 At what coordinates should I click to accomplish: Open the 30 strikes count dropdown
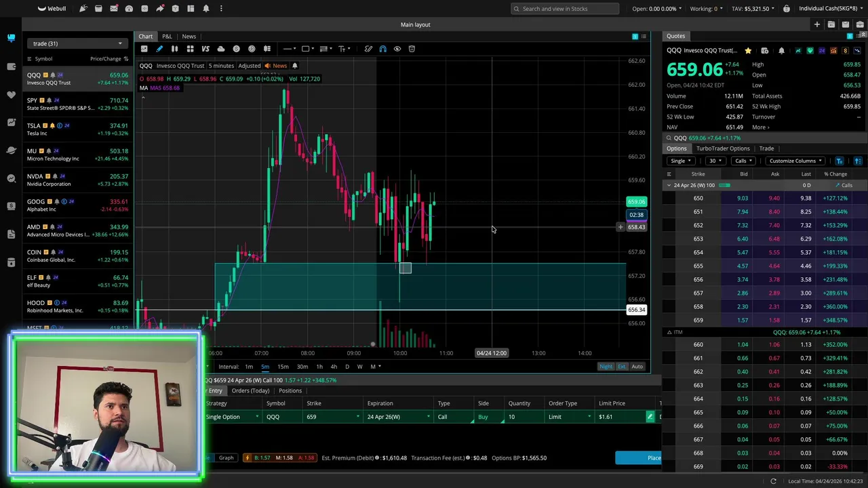(x=715, y=161)
